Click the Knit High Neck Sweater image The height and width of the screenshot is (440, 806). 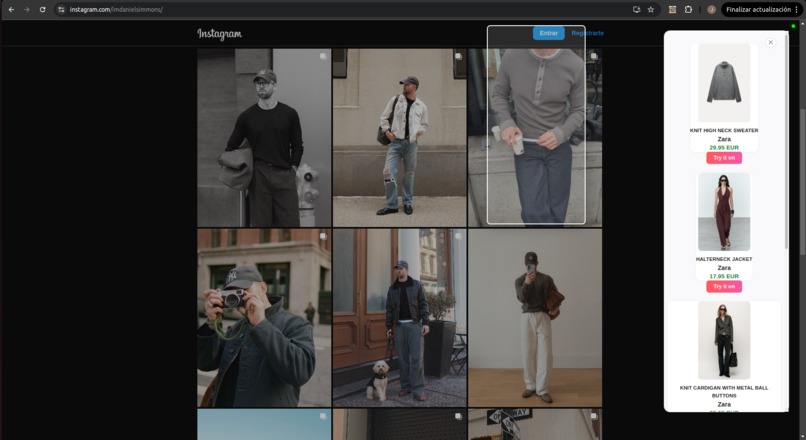pos(724,83)
